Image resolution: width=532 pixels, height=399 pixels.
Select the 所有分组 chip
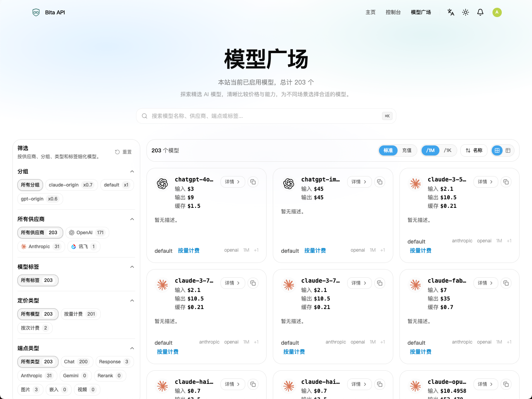click(30, 185)
